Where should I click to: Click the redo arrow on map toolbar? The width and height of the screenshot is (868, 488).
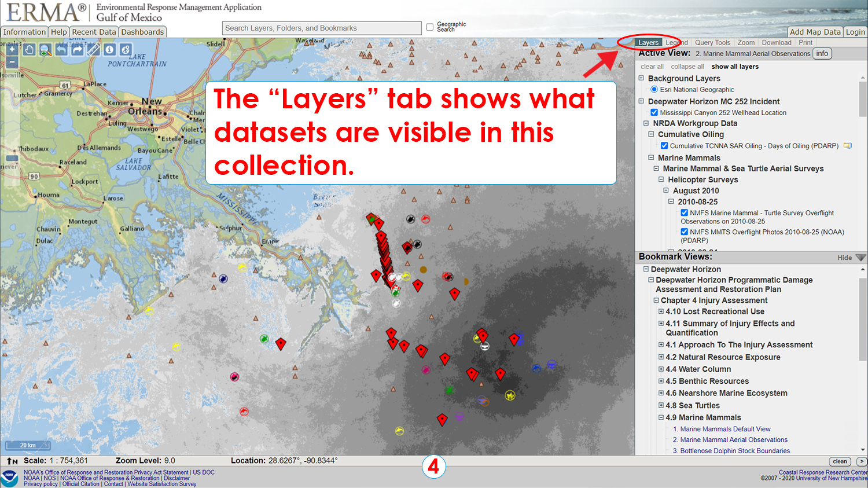tap(78, 50)
